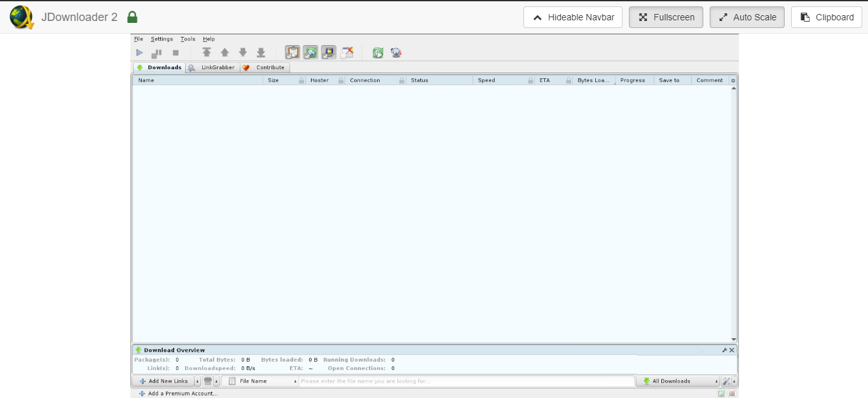
Task: Open the Settings menu
Action: tap(162, 39)
